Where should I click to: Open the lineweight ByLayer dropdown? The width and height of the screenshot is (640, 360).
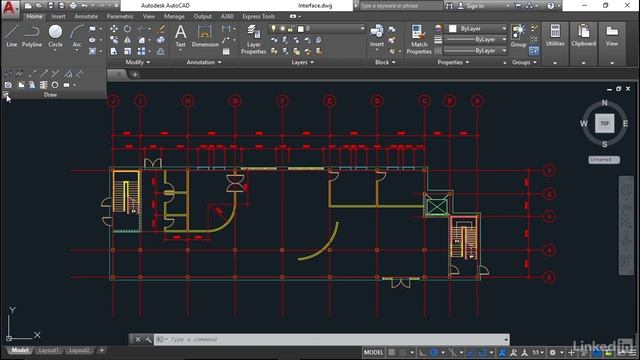[476, 40]
